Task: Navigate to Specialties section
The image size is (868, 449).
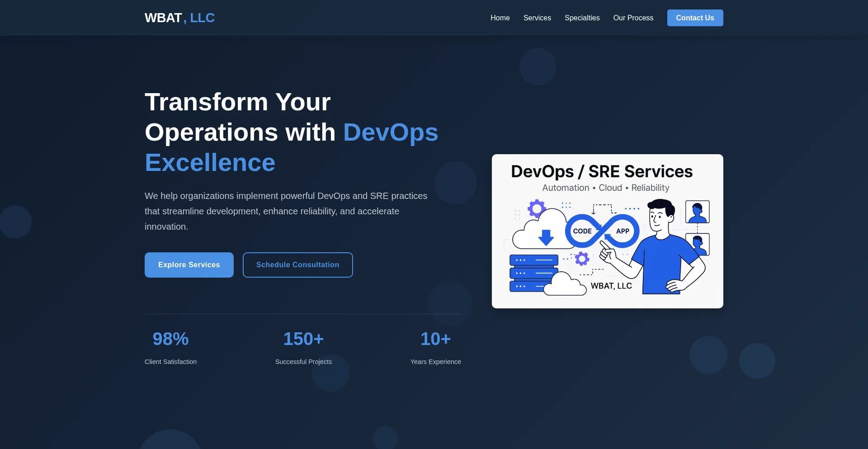Action: click(x=582, y=18)
